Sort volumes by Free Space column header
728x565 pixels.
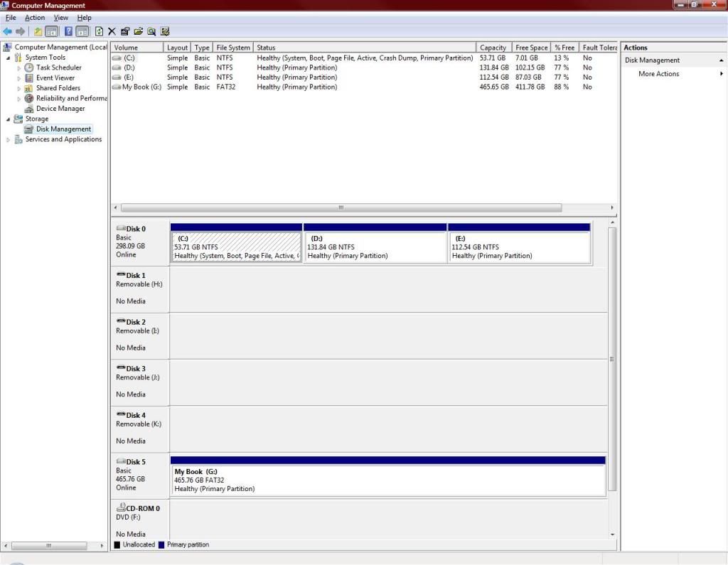(x=531, y=48)
